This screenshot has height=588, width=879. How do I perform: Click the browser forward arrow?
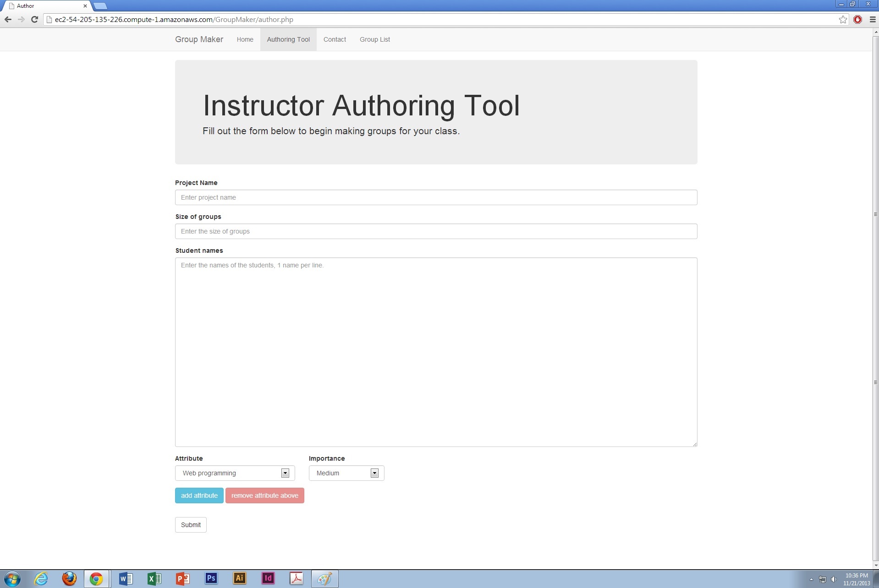tap(21, 19)
